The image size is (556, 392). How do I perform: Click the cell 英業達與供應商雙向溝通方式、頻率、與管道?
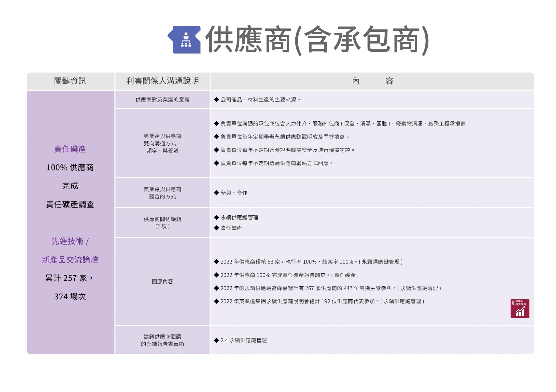coord(162,143)
